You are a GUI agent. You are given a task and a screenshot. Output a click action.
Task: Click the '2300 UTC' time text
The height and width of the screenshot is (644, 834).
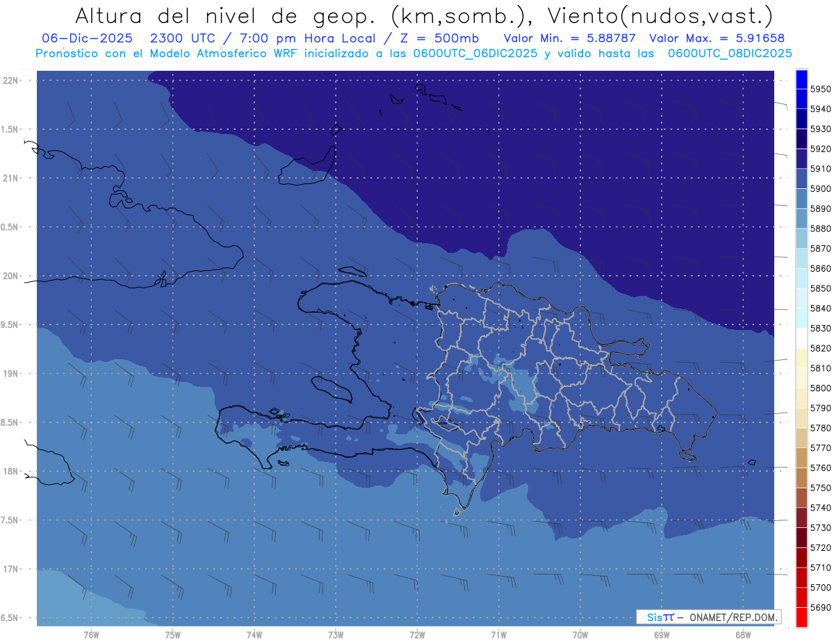pos(184,38)
